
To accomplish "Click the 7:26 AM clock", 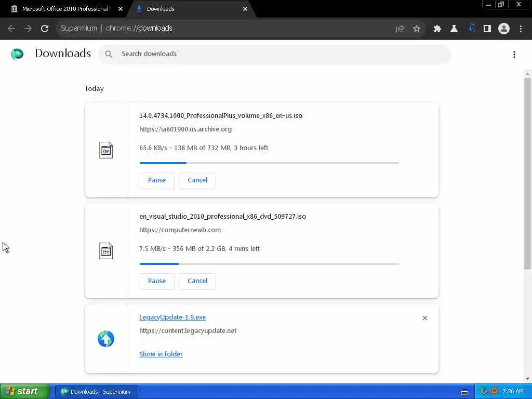I will [513, 392].
